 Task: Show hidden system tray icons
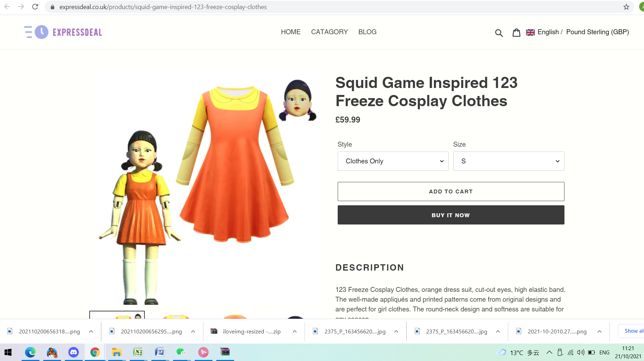pos(549,352)
